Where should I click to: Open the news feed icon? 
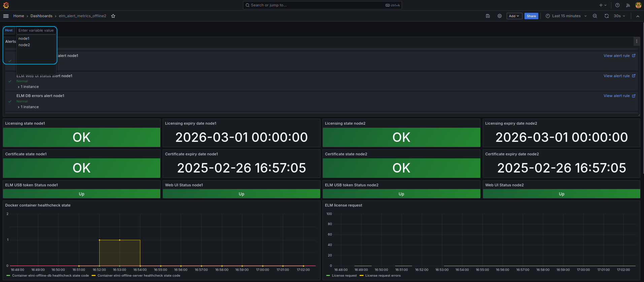pos(628,5)
